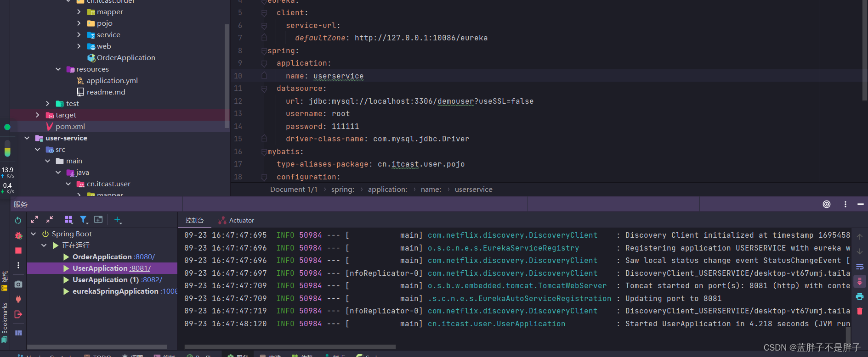
Task: Collapse all services with the collapse arrows icon
Action: pyautogui.click(x=50, y=220)
